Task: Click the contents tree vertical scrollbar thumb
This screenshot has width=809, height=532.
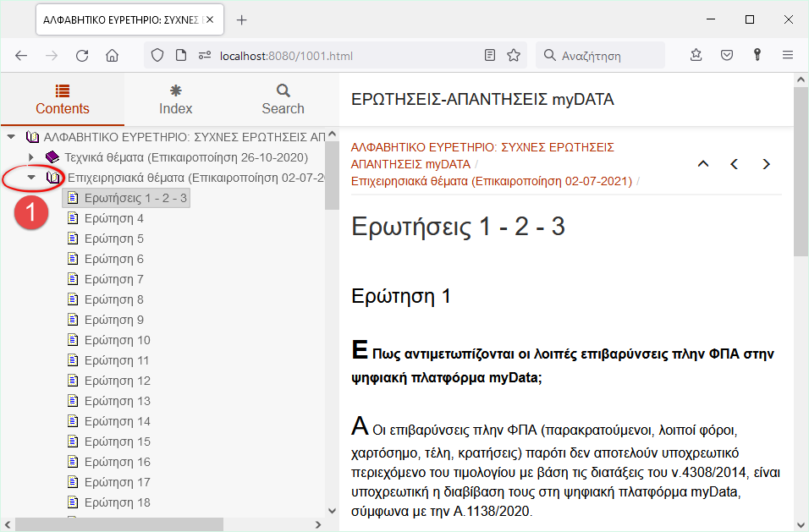Action: [332, 175]
